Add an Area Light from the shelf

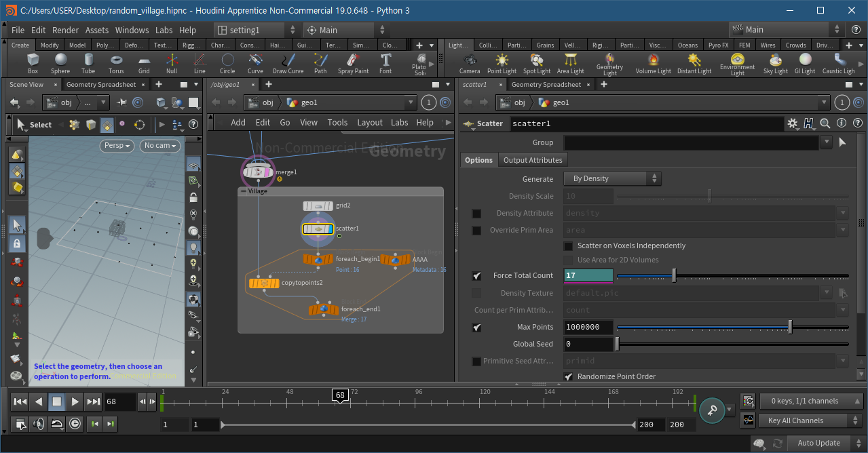tap(570, 64)
